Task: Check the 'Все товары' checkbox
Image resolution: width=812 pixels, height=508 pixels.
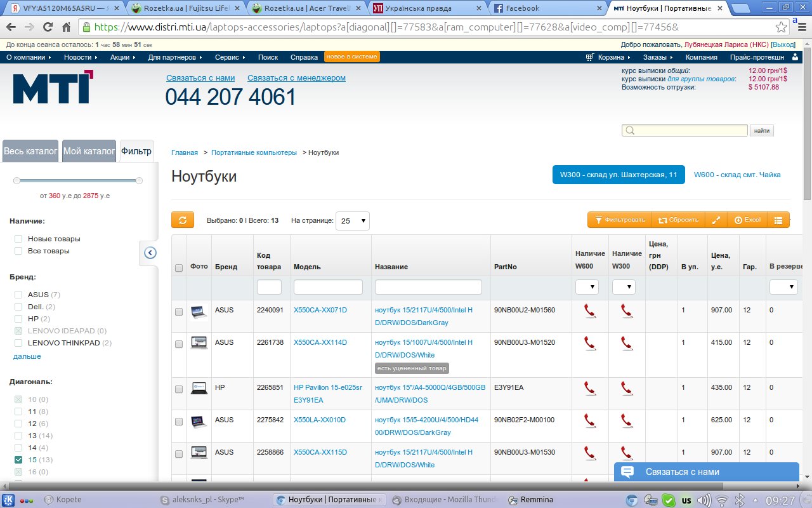Action: (x=18, y=251)
